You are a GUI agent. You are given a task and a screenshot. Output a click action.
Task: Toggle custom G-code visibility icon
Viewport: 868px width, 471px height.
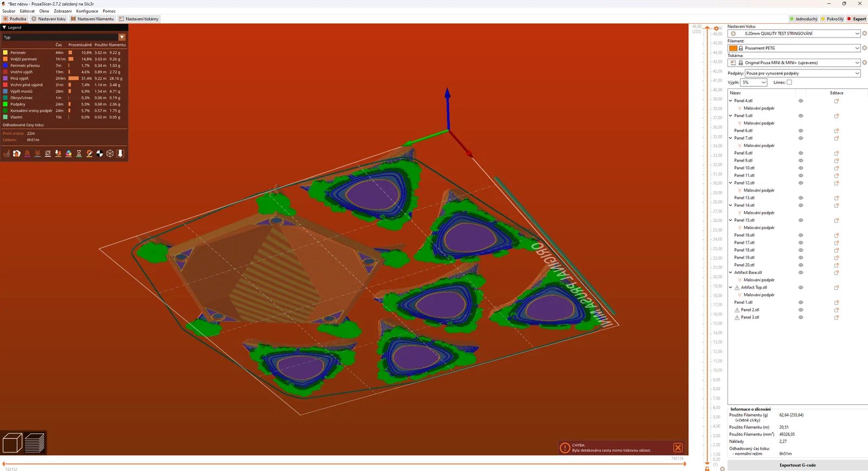(90, 154)
